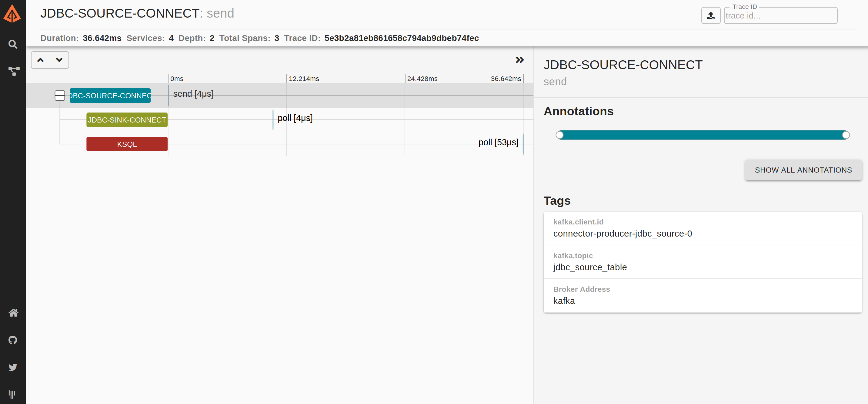Click the upload JSON trace icon
This screenshot has height=404, width=868.
710,15
